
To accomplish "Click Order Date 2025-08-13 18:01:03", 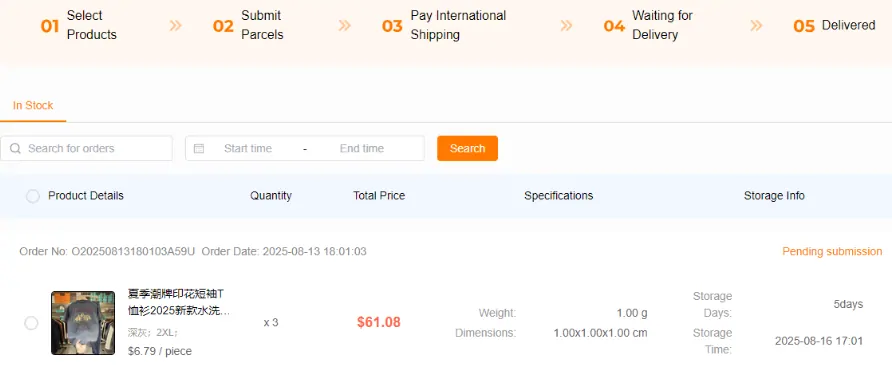I will [x=284, y=251].
